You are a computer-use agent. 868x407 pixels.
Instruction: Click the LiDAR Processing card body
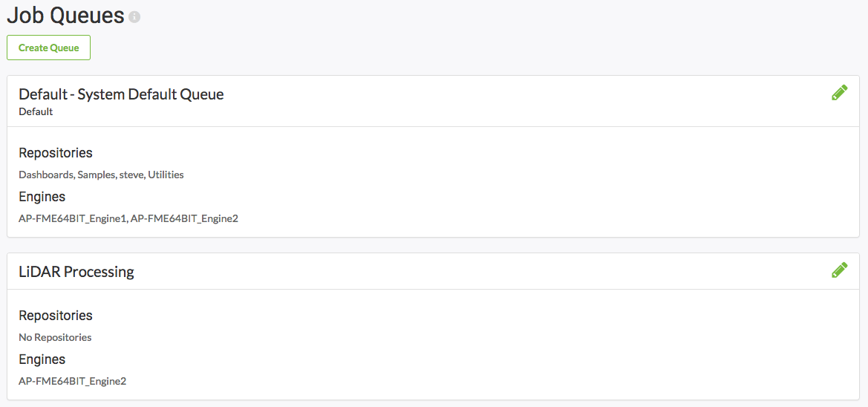(x=433, y=345)
